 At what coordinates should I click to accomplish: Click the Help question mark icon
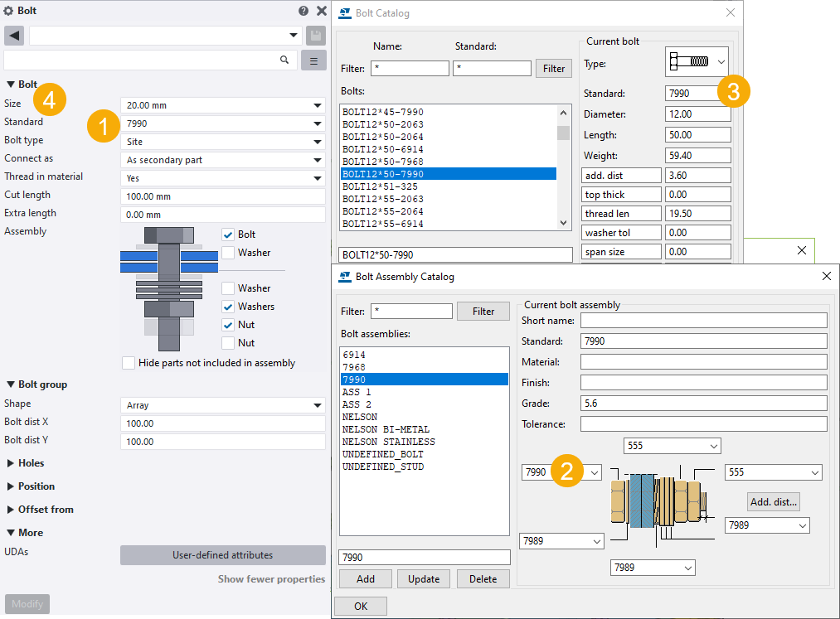tap(303, 11)
